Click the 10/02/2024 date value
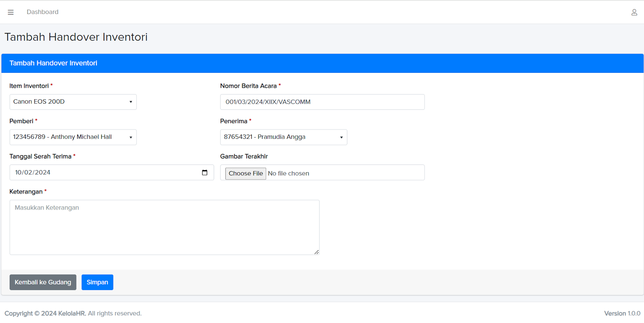 33,173
